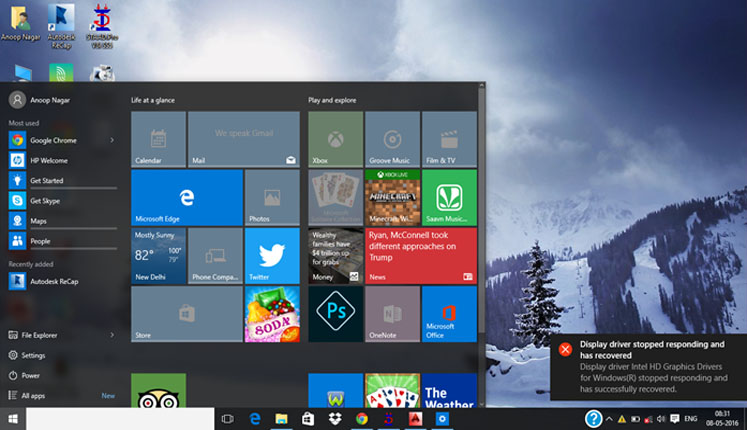
Task: Select Get Skype in Most used
Action: 62,200
